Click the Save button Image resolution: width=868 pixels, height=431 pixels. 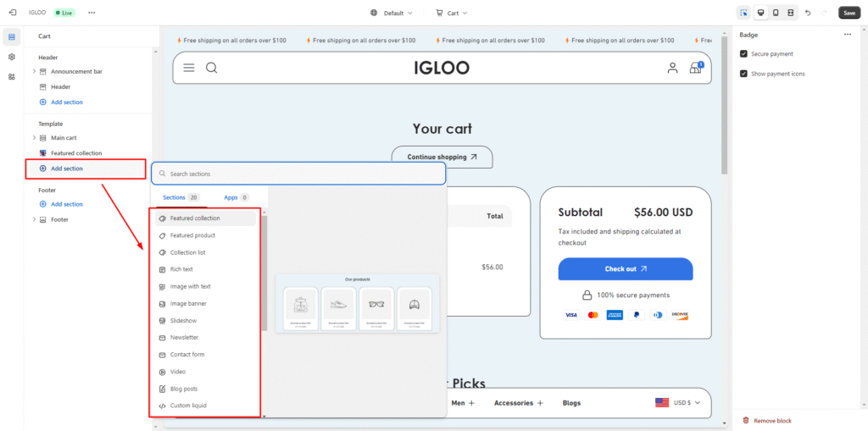click(x=849, y=13)
